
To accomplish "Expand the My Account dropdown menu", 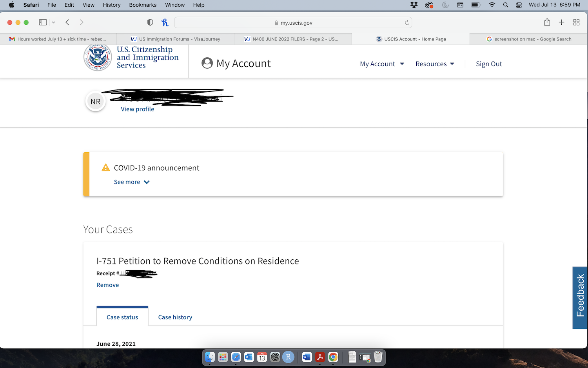I will [x=382, y=64].
